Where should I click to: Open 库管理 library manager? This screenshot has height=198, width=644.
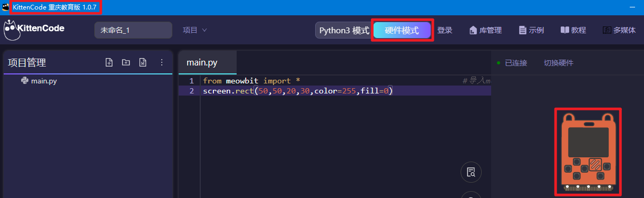tap(485, 31)
